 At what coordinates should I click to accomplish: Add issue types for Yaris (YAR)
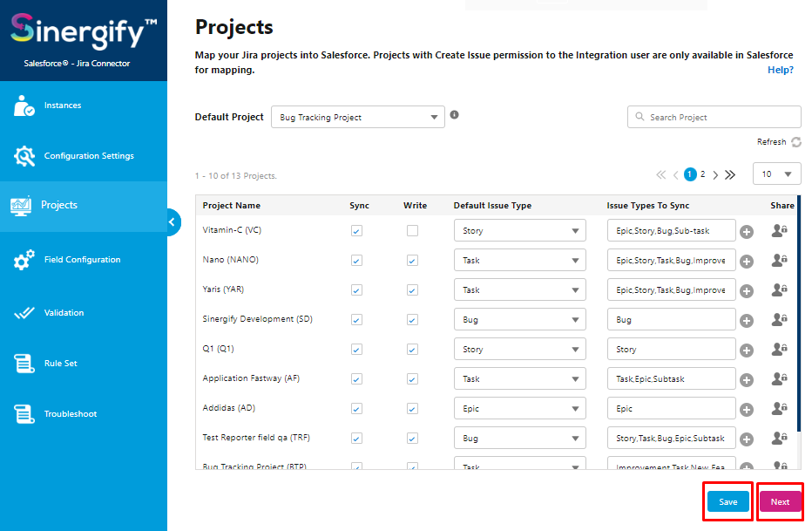(747, 291)
